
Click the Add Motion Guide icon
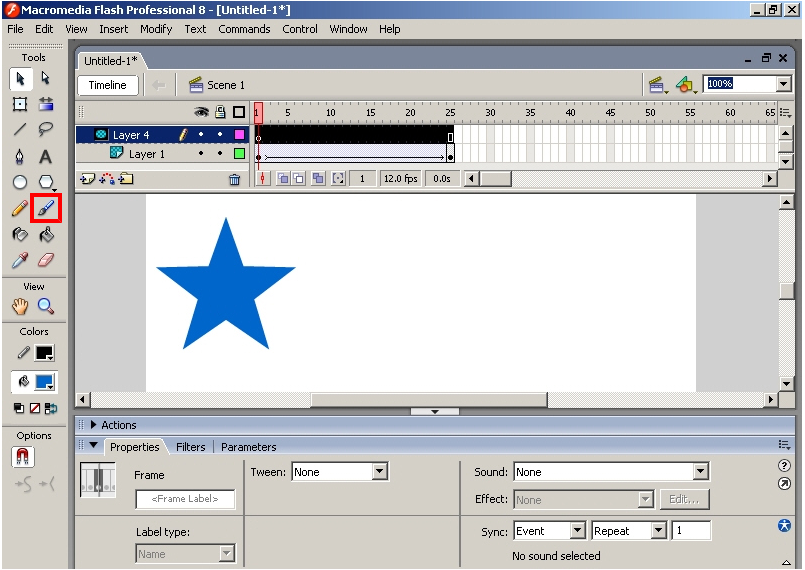pos(107,179)
